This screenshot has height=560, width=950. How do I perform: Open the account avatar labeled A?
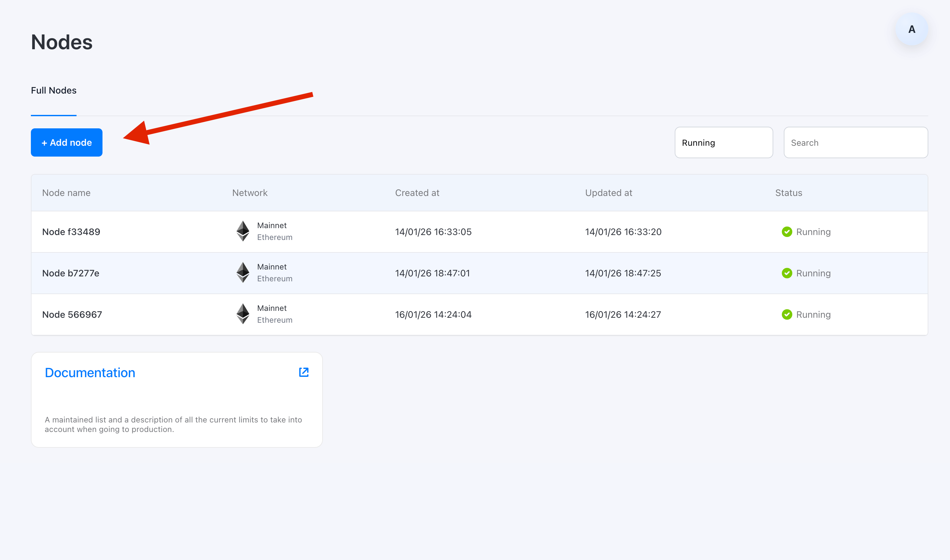point(912,30)
